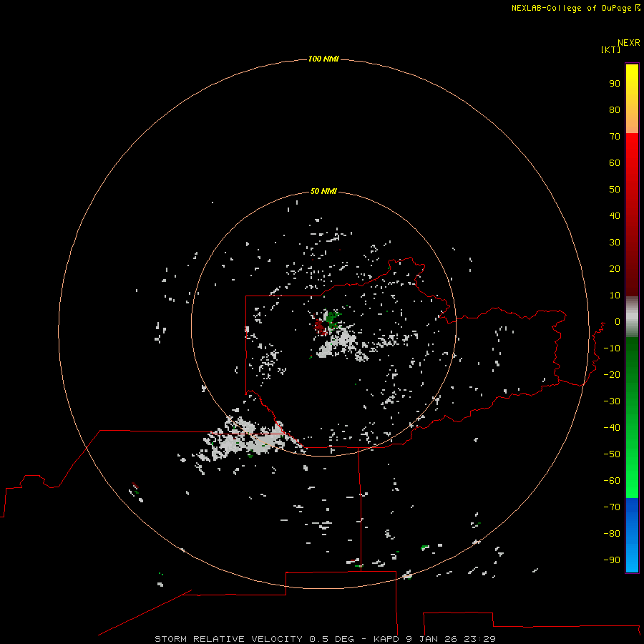Click the green velocity echo near radar center

333,319
